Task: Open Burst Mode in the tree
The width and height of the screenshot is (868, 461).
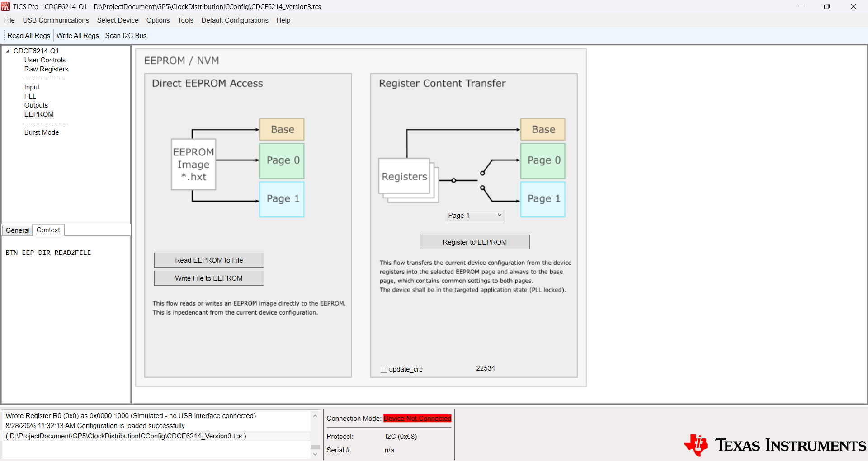Action: [x=42, y=132]
